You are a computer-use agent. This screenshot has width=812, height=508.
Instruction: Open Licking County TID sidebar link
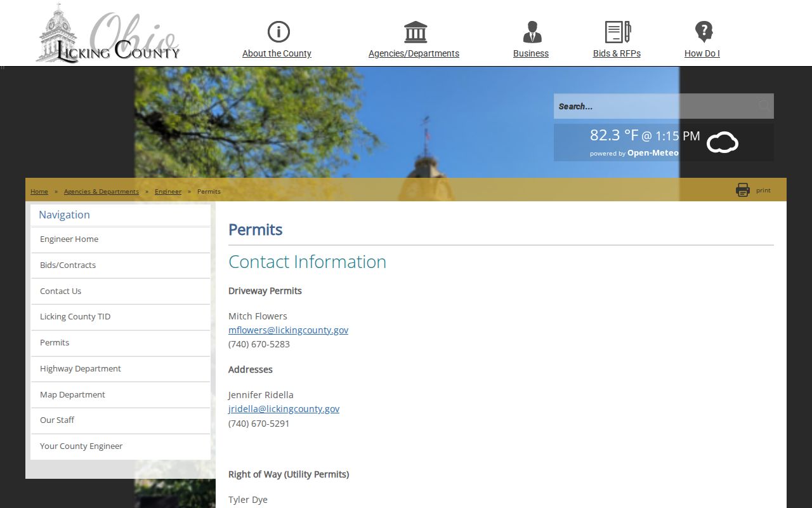tap(121, 317)
